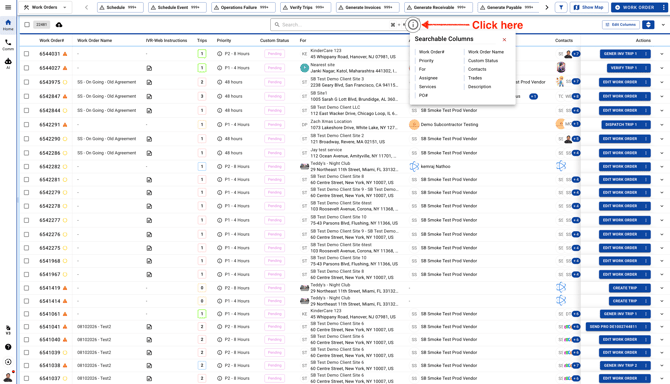Viewport: 670px width, 384px height.
Task: Expand row details for order 6541037
Action: [662, 378]
